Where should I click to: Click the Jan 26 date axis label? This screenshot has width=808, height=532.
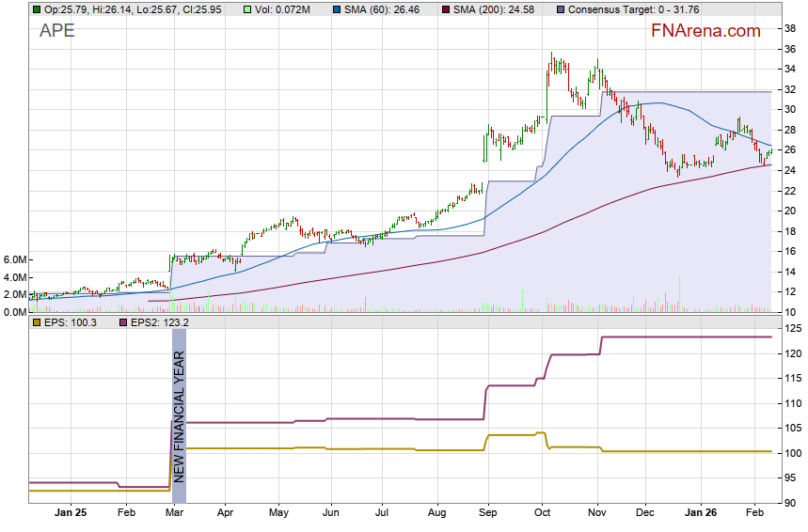pyautogui.click(x=698, y=514)
